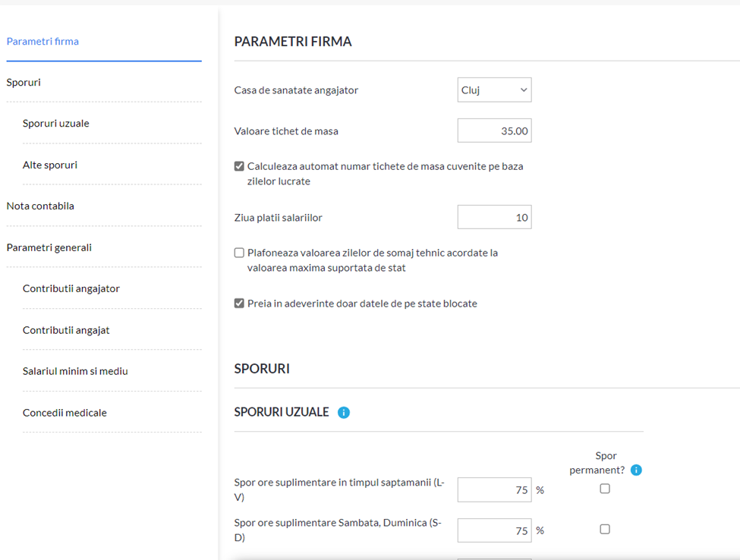This screenshot has height=560, width=740.
Task: Select Parametri firma sidebar item
Action: pos(43,42)
